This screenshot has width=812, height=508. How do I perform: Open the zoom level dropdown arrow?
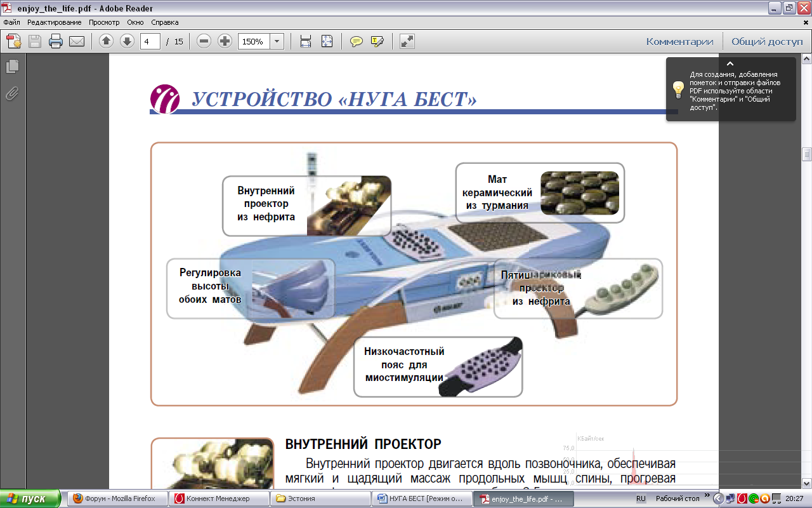(277, 41)
